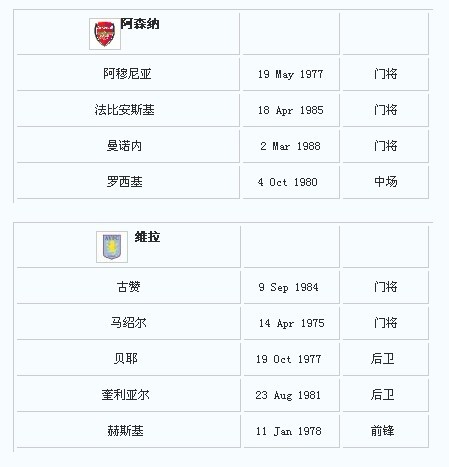
Task: Click birth date 4 Oct 1980
Action: tap(288, 182)
